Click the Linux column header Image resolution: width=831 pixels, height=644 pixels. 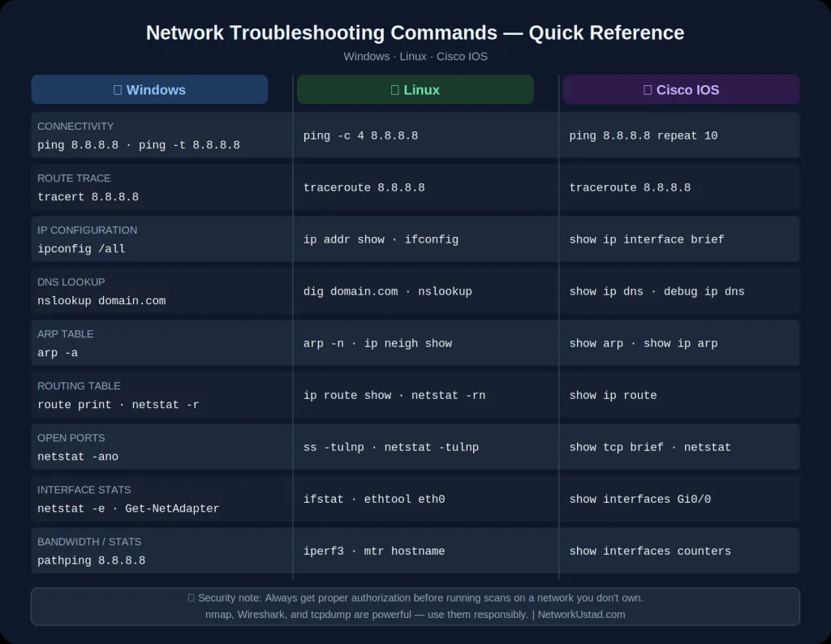pos(415,89)
